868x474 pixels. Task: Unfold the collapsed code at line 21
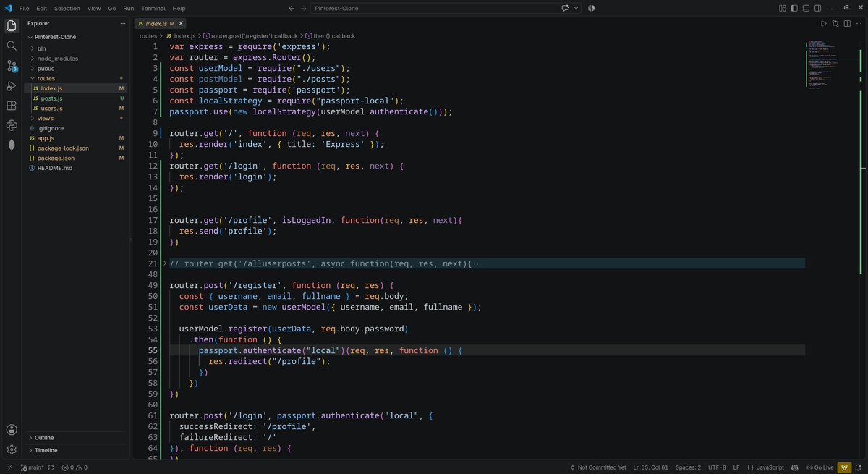(x=165, y=264)
